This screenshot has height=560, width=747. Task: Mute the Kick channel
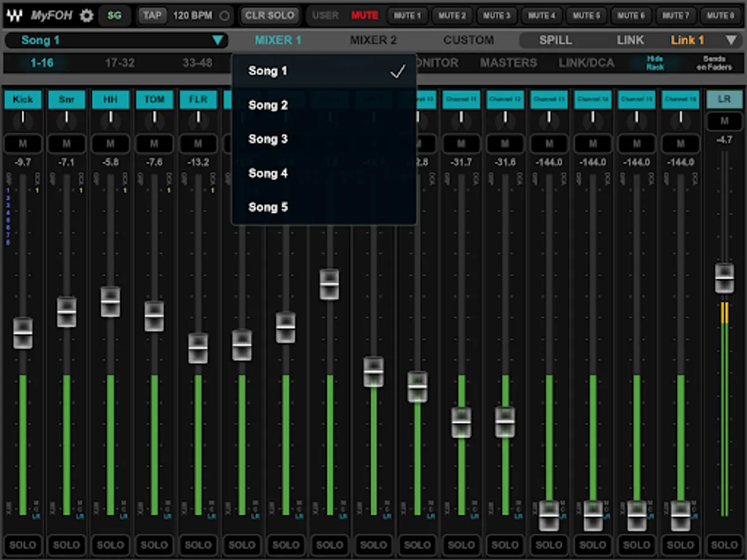coord(23,144)
